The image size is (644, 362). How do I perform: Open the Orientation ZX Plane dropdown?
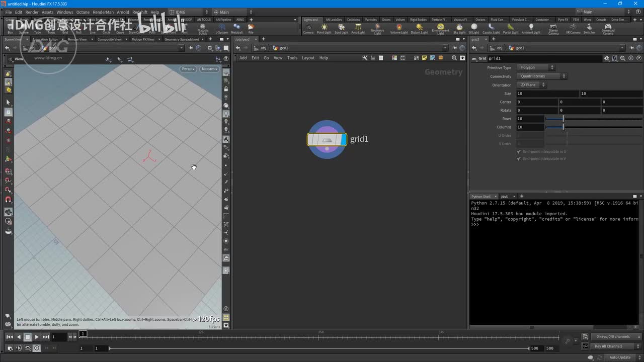[x=531, y=85]
